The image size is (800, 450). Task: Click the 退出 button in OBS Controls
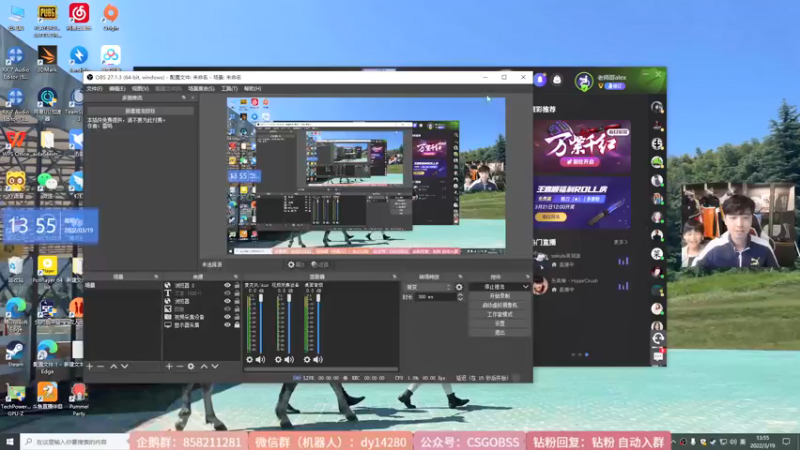[x=499, y=333]
